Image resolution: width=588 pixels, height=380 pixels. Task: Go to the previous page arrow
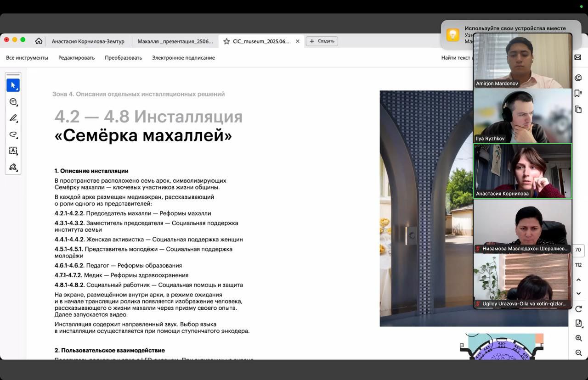pos(578,279)
